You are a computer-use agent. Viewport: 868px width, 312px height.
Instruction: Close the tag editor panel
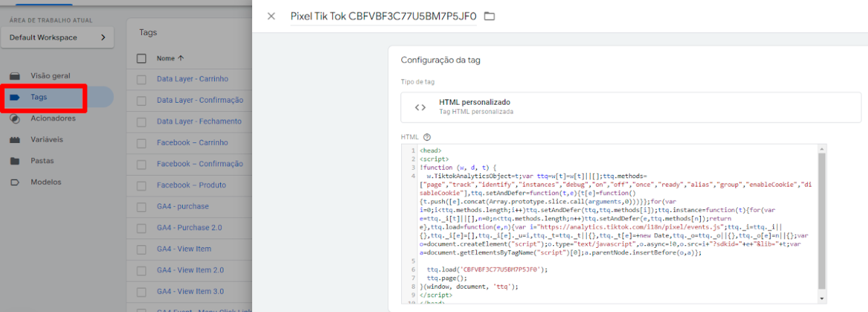coord(271,16)
